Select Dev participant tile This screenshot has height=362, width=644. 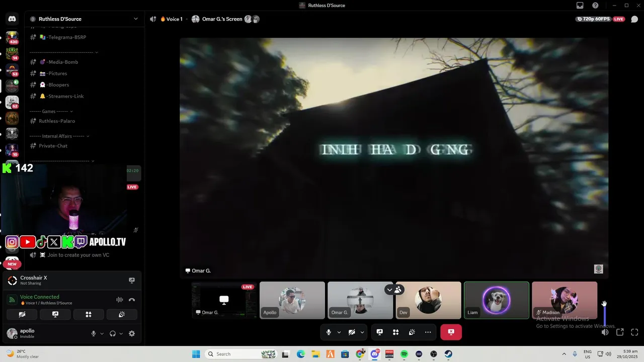pyautogui.click(x=428, y=300)
